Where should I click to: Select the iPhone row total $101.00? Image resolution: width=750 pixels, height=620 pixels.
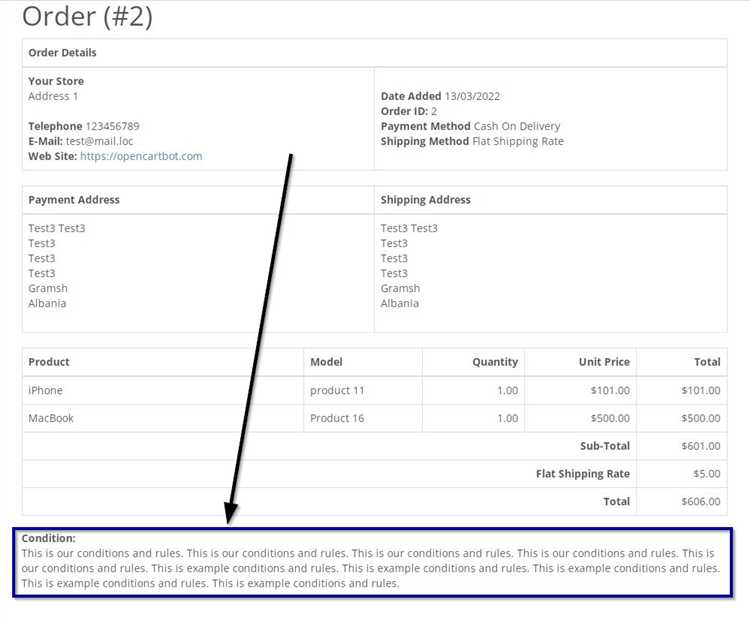[x=701, y=390]
